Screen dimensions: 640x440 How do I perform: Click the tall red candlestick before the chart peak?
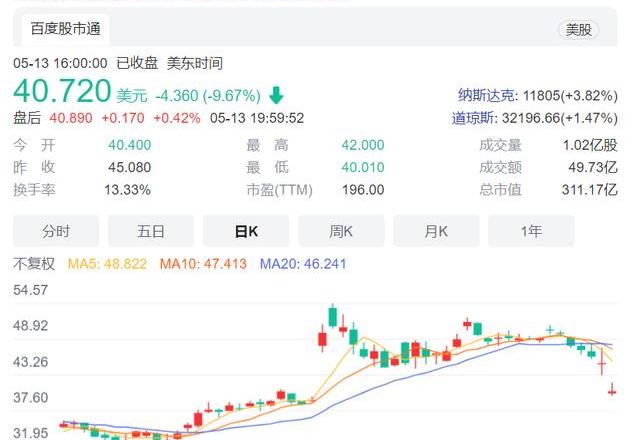(x=322, y=340)
